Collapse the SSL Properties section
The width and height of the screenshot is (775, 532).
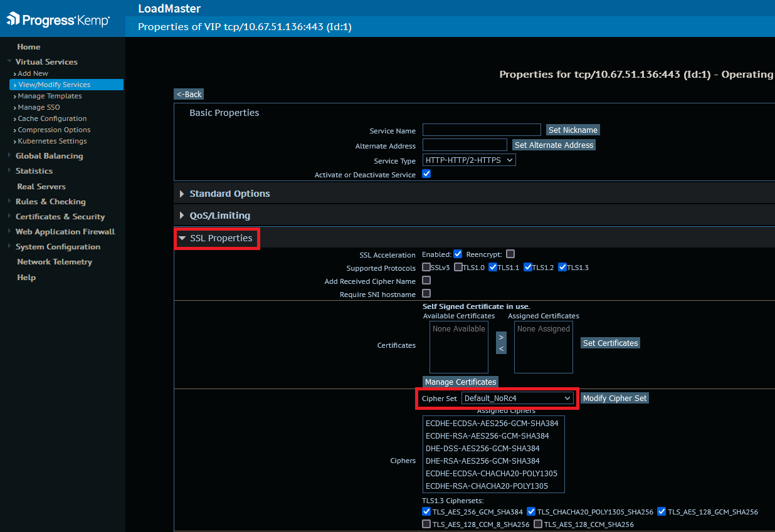pos(216,238)
